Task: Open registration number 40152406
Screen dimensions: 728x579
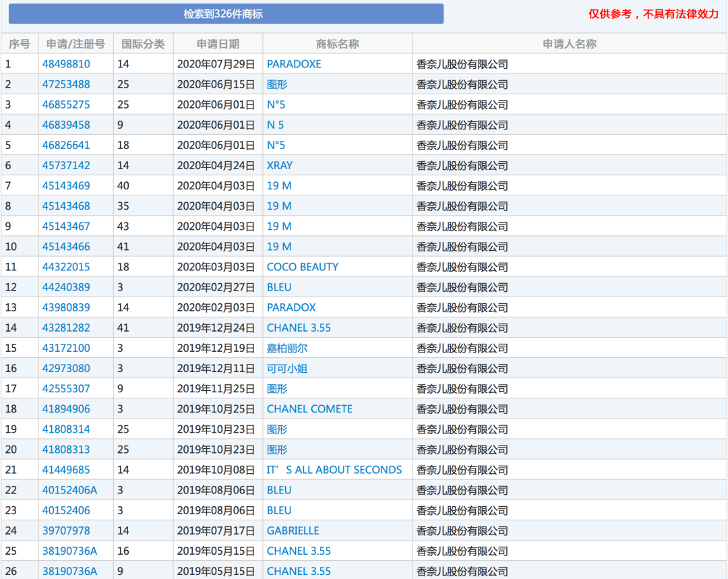Action: click(x=66, y=510)
